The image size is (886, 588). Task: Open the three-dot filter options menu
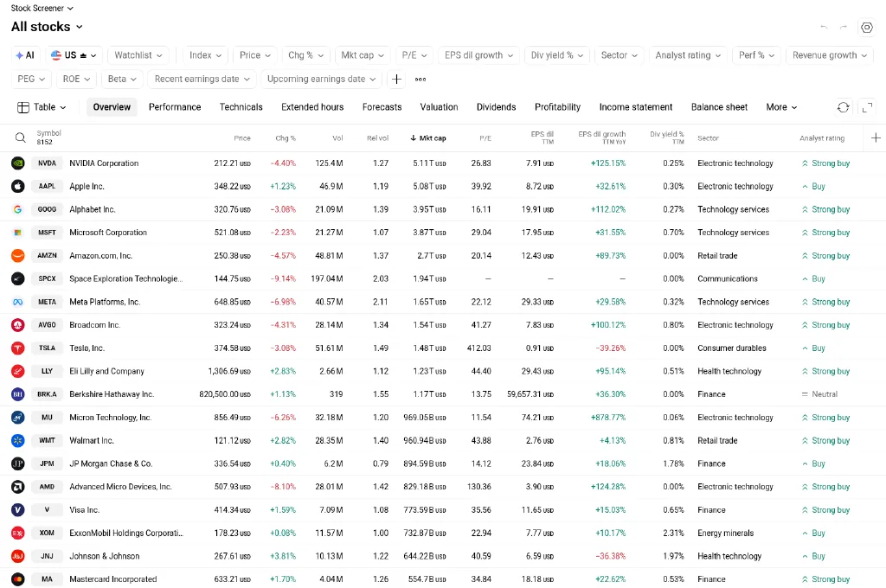pyautogui.click(x=421, y=79)
